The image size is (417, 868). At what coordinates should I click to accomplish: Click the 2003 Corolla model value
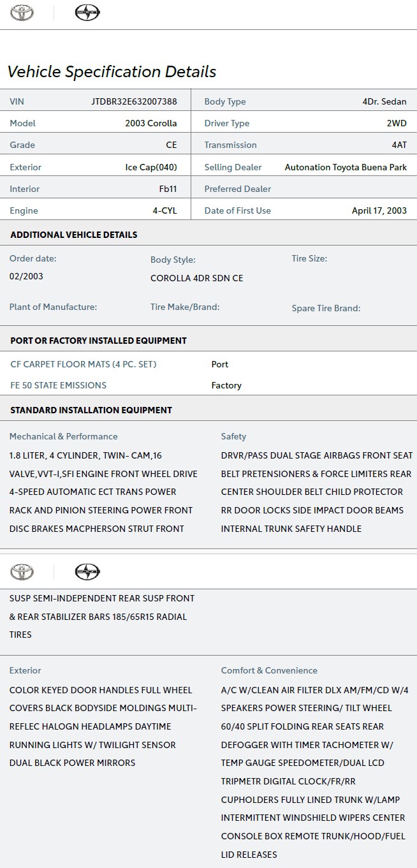tap(150, 123)
